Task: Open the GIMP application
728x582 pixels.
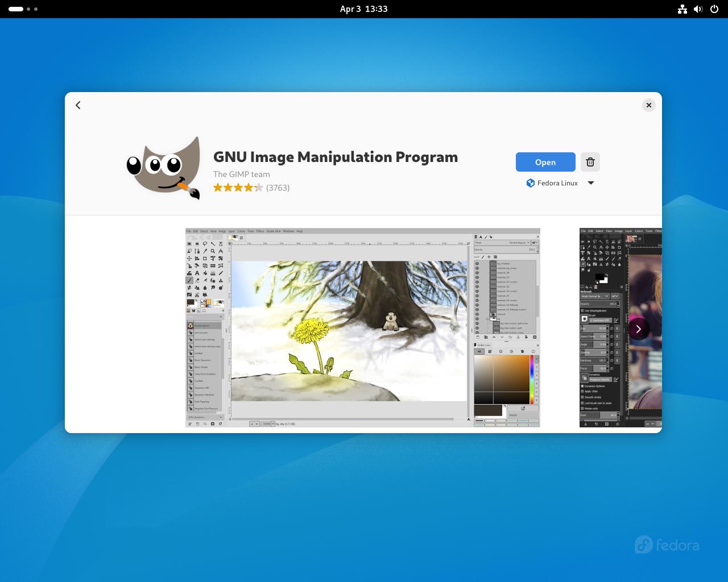Action: [545, 162]
